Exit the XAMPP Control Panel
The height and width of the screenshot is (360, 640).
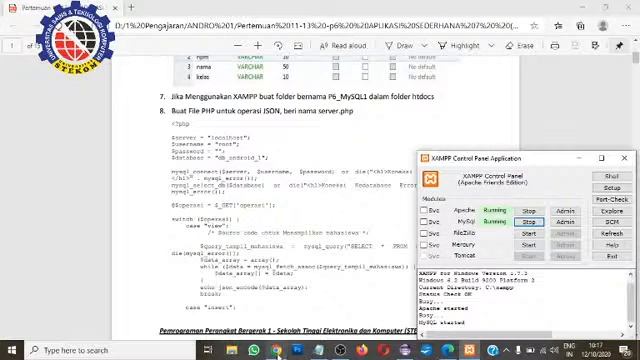(x=612, y=256)
